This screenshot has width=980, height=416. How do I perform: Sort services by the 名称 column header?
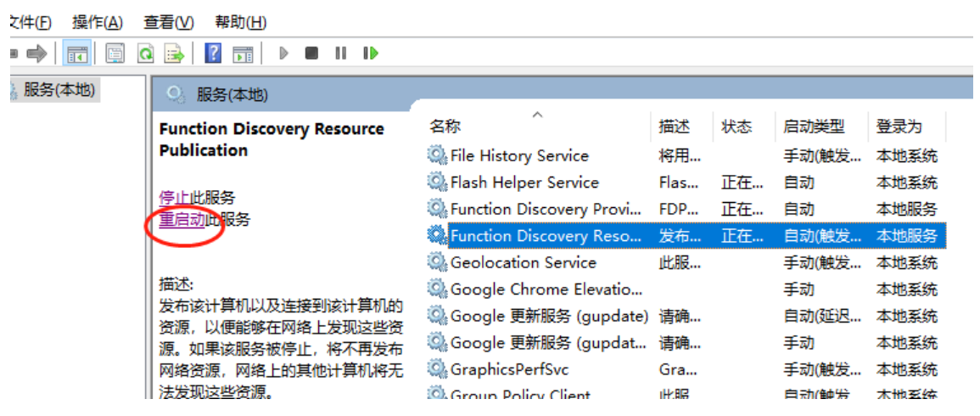point(445,126)
